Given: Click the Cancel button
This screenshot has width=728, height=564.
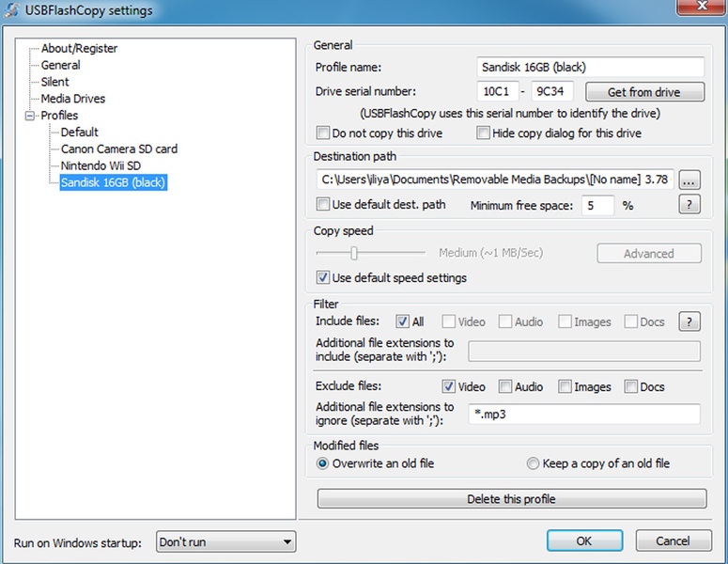Looking at the screenshot, I should coord(673,540).
